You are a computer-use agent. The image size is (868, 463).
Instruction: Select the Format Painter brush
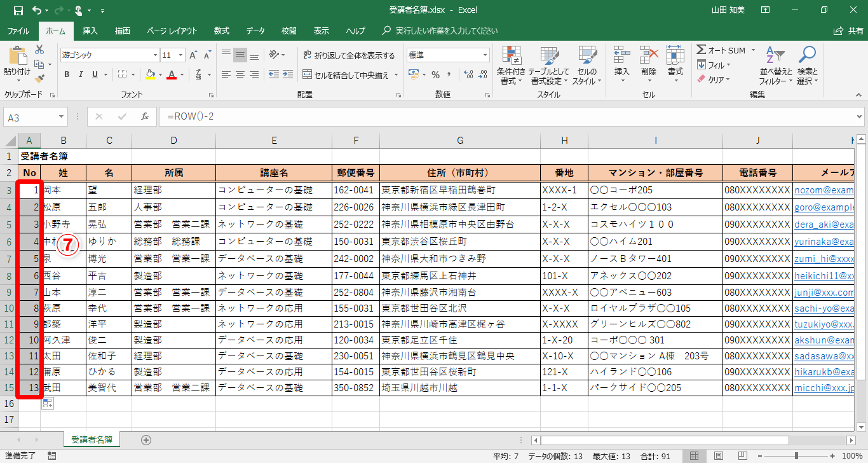39,79
